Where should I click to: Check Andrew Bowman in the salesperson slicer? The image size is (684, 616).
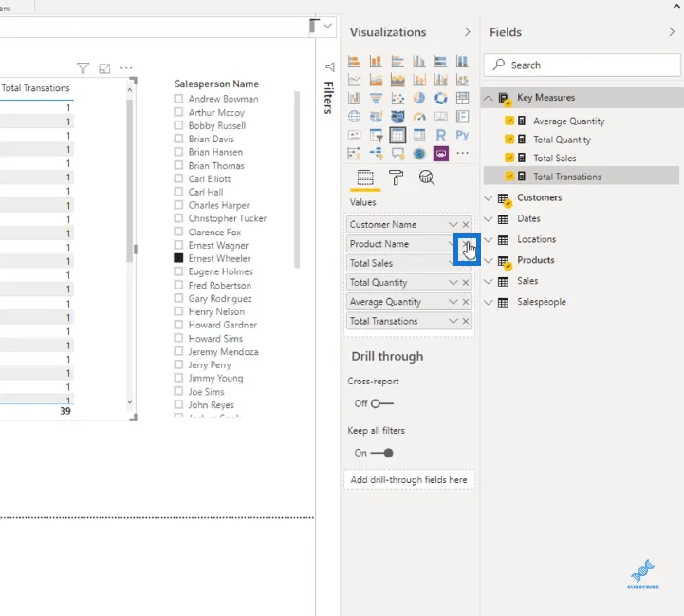(x=178, y=99)
